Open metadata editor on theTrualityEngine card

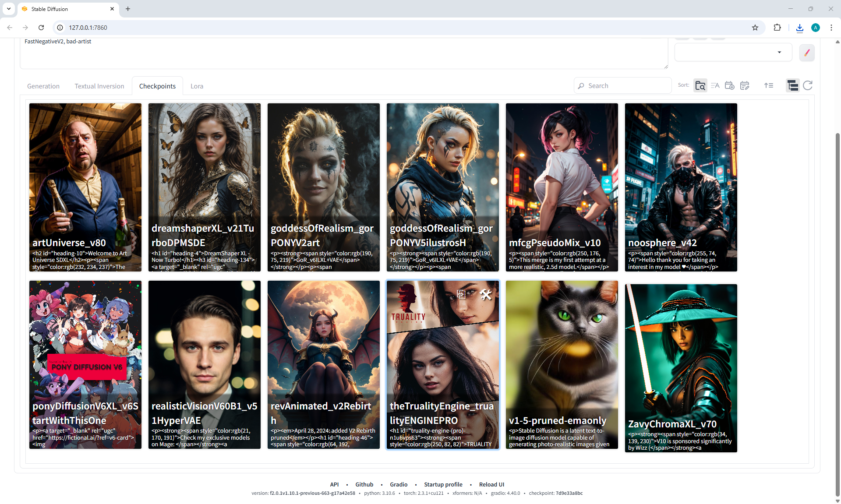[485, 295]
